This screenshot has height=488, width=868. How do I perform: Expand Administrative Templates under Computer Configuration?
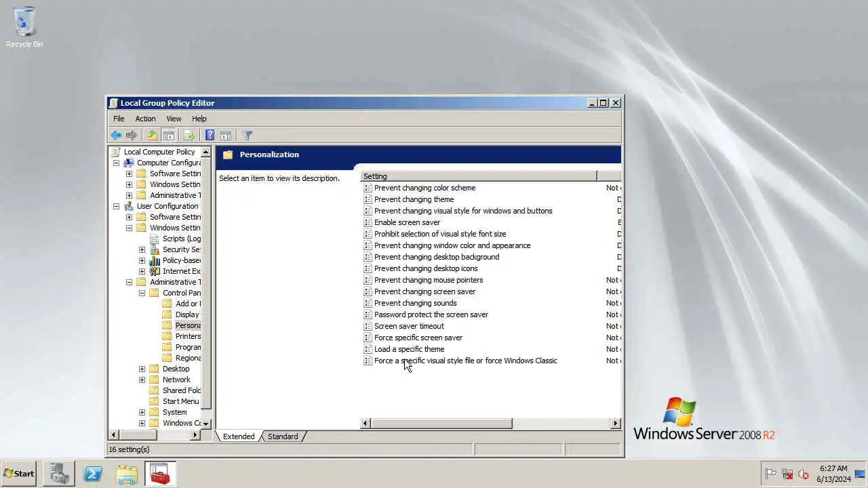tap(129, 195)
